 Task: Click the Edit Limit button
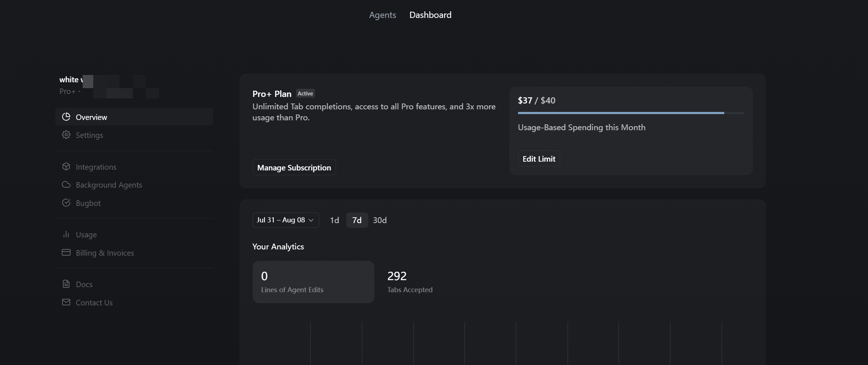click(x=539, y=159)
